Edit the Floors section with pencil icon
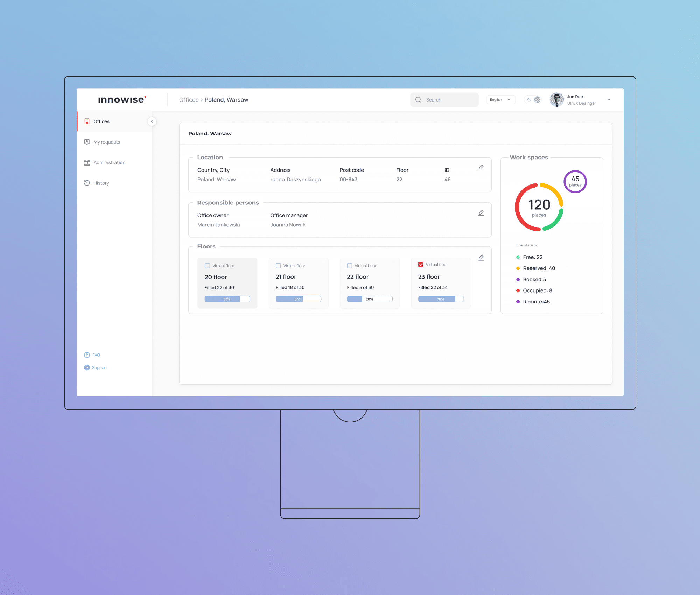This screenshot has height=595, width=700. coord(481,258)
